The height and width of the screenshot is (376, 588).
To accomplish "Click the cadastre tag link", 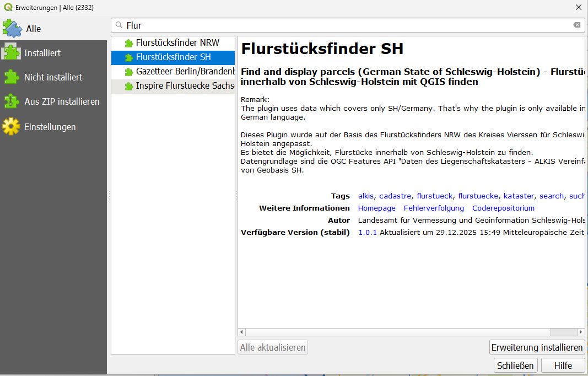I will [x=395, y=196].
